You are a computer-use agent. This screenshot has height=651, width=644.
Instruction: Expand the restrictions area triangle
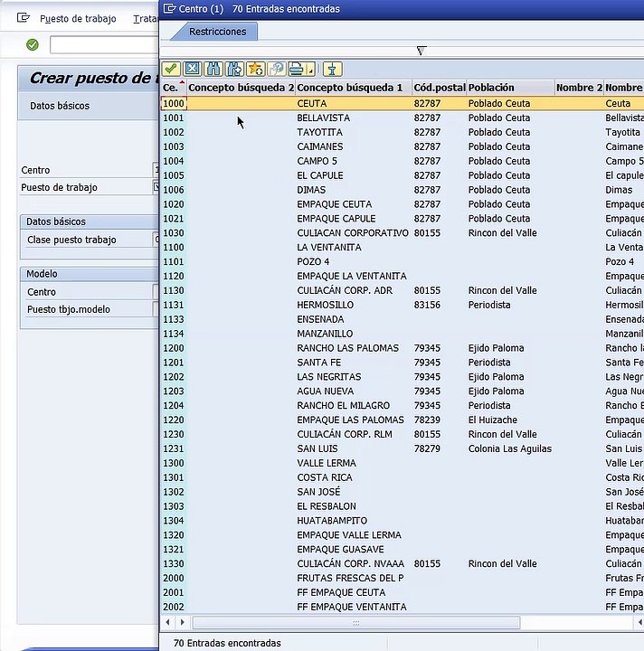421,51
